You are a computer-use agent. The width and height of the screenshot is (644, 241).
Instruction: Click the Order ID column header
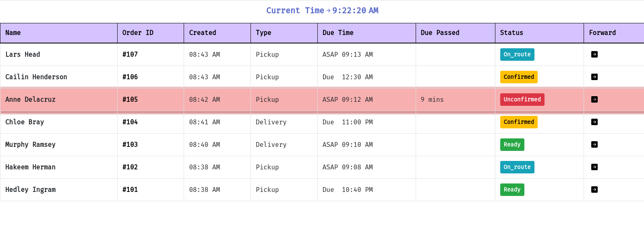tap(138, 33)
